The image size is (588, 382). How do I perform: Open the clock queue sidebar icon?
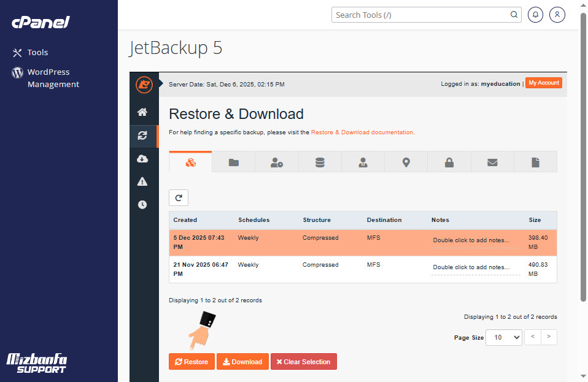[142, 205]
